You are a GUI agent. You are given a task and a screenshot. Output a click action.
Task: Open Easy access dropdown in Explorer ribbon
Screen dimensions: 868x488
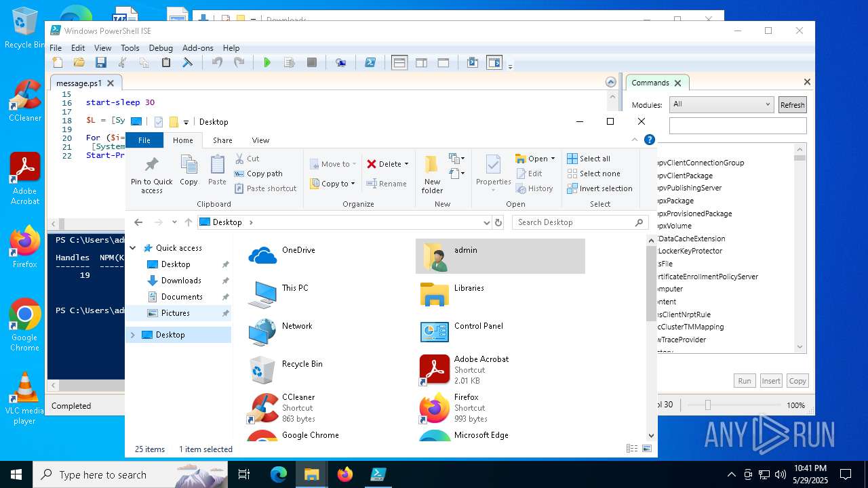coord(456,174)
